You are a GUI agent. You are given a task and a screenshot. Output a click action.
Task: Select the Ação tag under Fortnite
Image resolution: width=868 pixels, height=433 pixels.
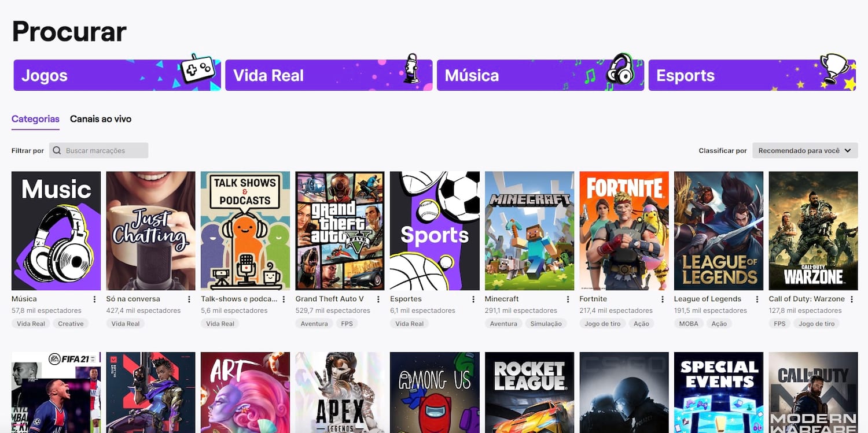click(x=641, y=324)
